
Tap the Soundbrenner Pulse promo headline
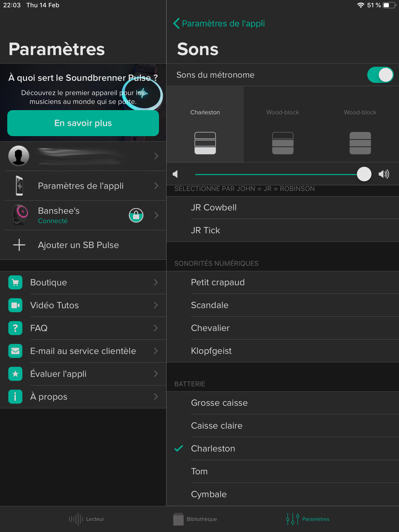click(83, 78)
